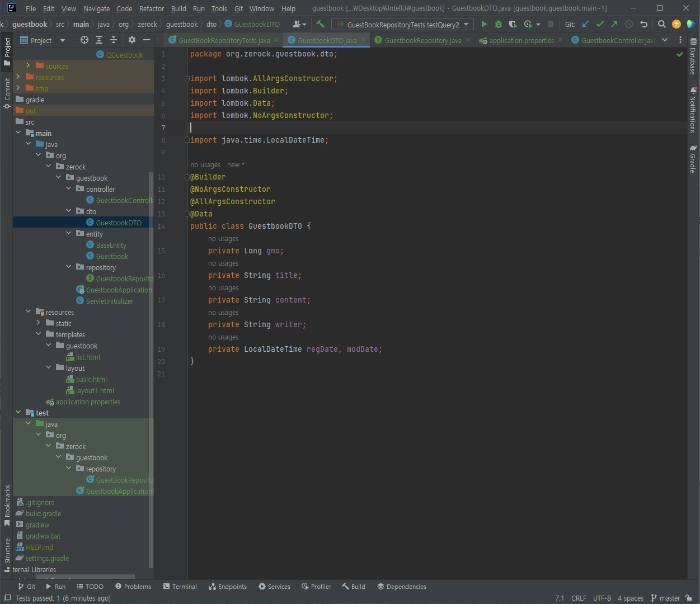Open Search Everywhere magnifier icon
Screen dimensions: 700x604
click(662, 24)
